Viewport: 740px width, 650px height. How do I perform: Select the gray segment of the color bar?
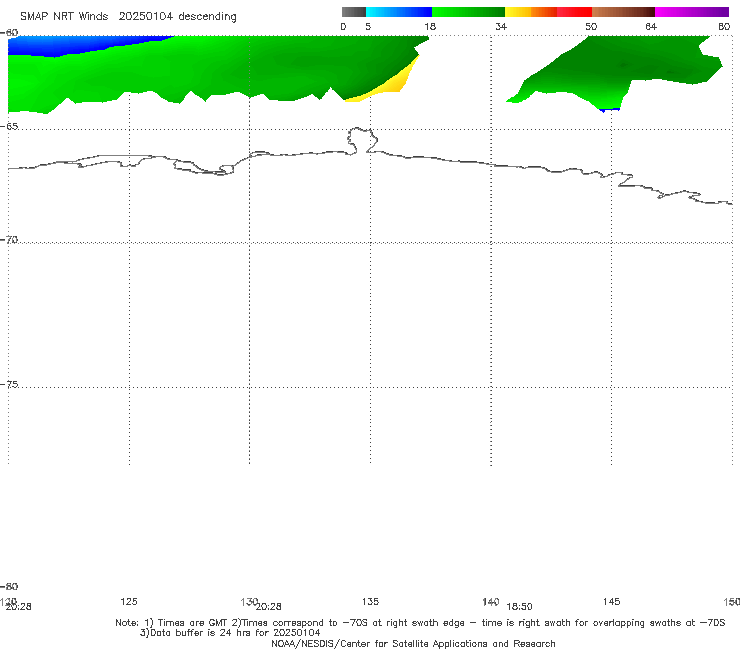pos(354,12)
